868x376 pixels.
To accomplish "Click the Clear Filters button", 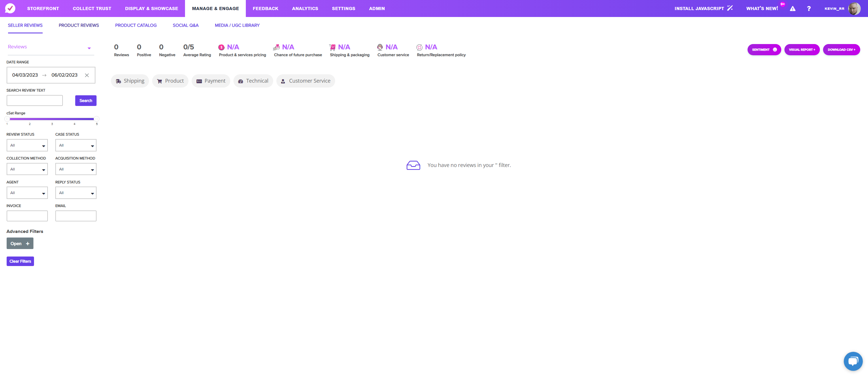I will pyautogui.click(x=20, y=261).
